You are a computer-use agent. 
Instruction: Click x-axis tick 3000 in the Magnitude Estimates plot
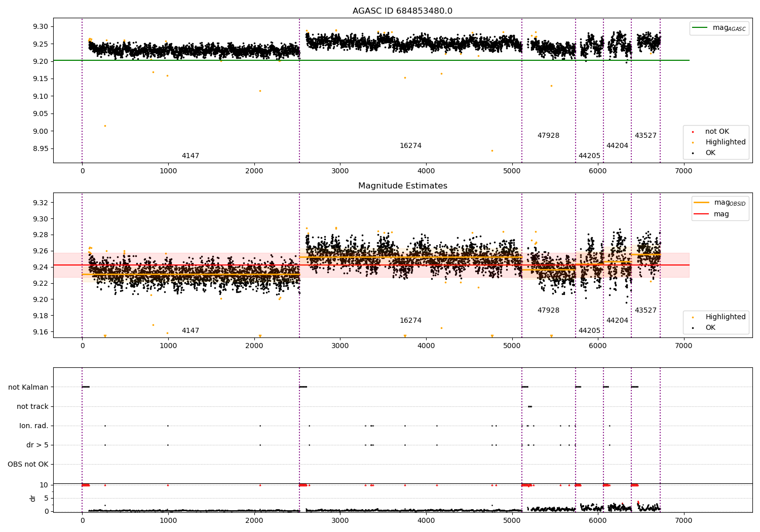point(340,346)
